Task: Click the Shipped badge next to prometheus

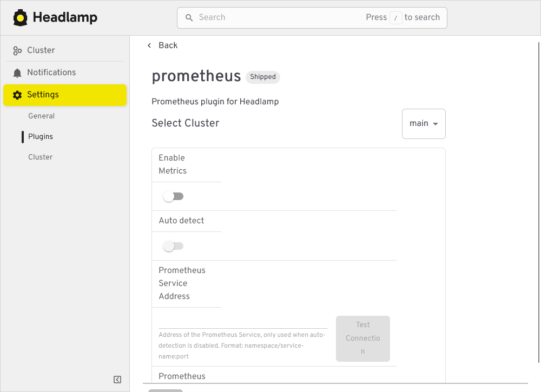Action: [262, 77]
